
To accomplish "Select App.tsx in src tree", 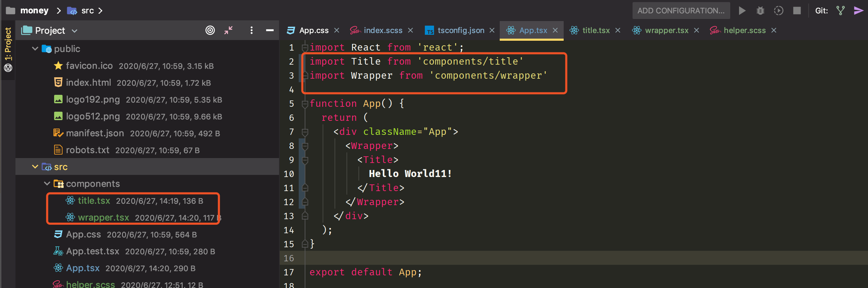I will 83,268.
